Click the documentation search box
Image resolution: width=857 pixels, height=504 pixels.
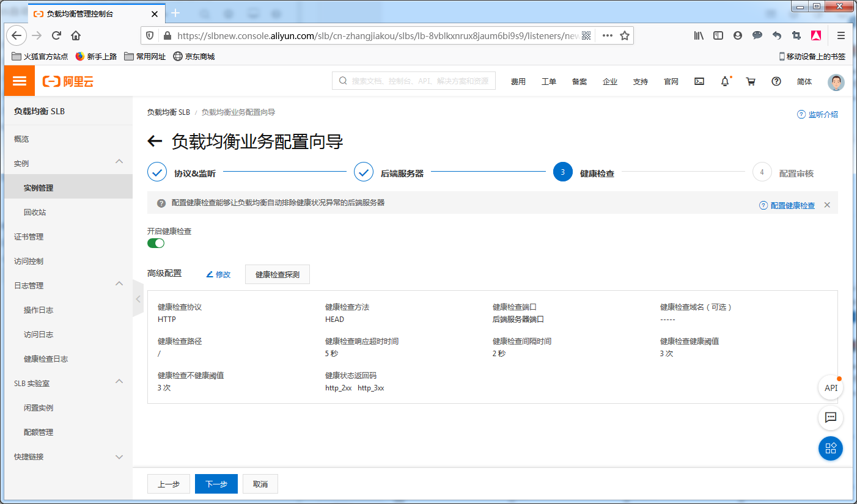[413, 81]
